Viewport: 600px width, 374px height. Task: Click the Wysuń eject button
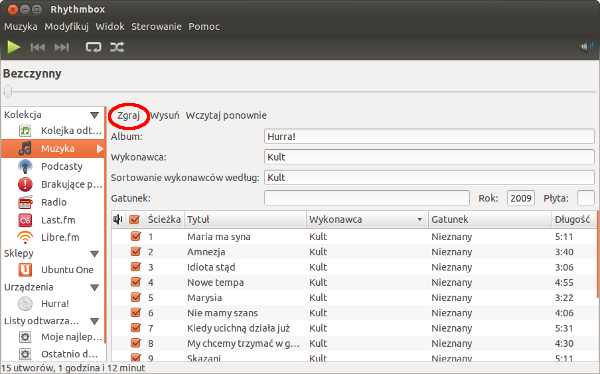pyautogui.click(x=165, y=116)
